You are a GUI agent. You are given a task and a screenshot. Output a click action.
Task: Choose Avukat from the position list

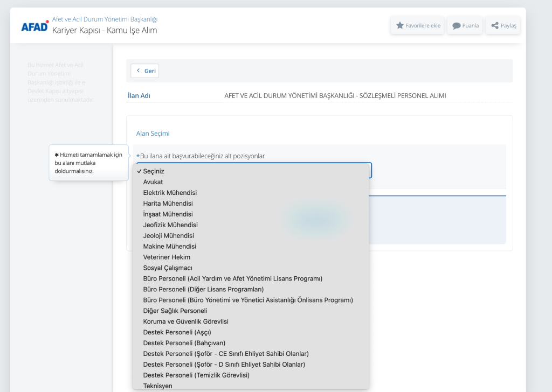coord(153,182)
